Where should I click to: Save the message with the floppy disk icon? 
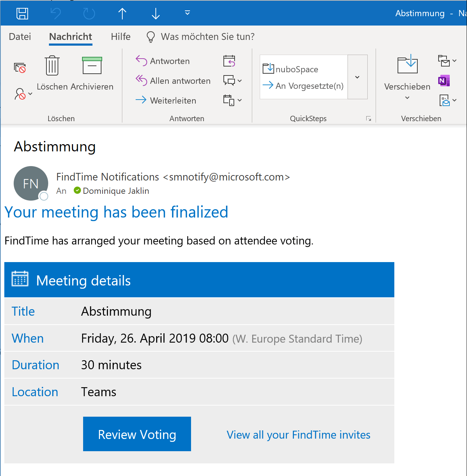click(x=22, y=14)
